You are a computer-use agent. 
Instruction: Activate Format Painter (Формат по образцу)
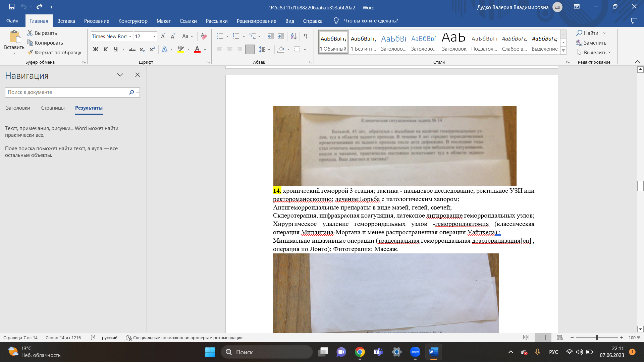point(54,52)
